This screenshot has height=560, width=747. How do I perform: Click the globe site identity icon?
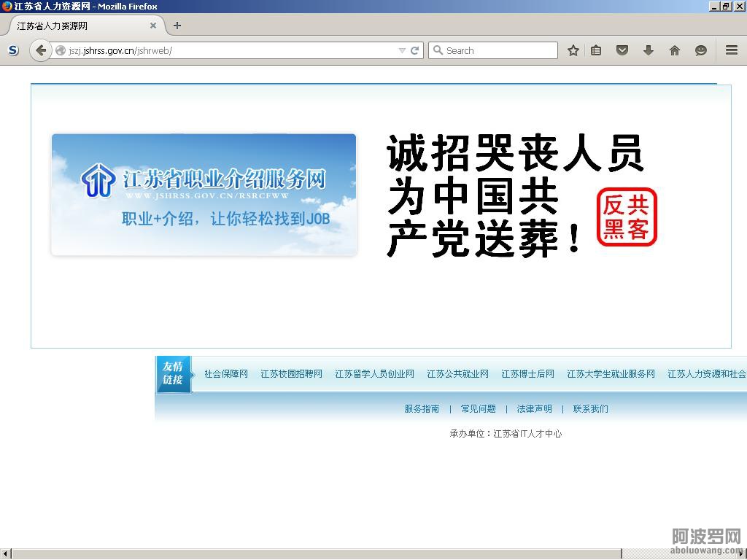[61, 50]
